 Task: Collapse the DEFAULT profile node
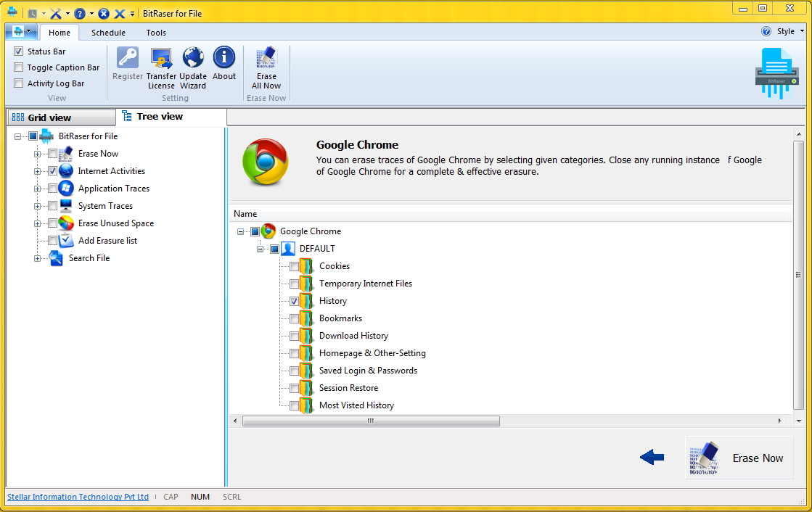[260, 249]
